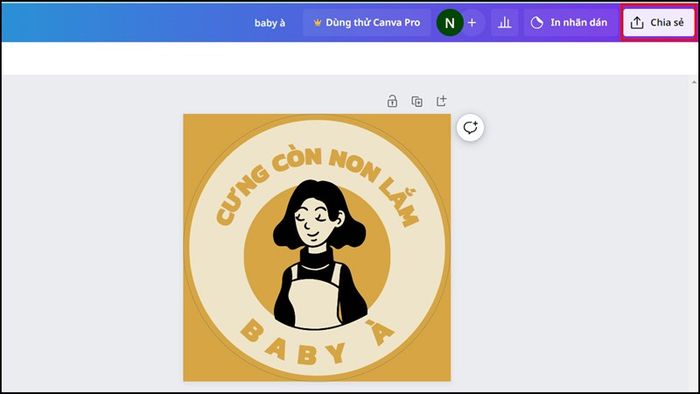Click the crown icon for Canva Pro
The height and width of the screenshot is (394, 700).
point(317,23)
